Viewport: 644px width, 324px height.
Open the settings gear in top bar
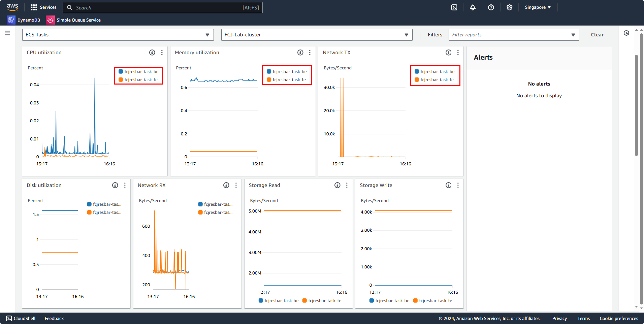(x=510, y=7)
